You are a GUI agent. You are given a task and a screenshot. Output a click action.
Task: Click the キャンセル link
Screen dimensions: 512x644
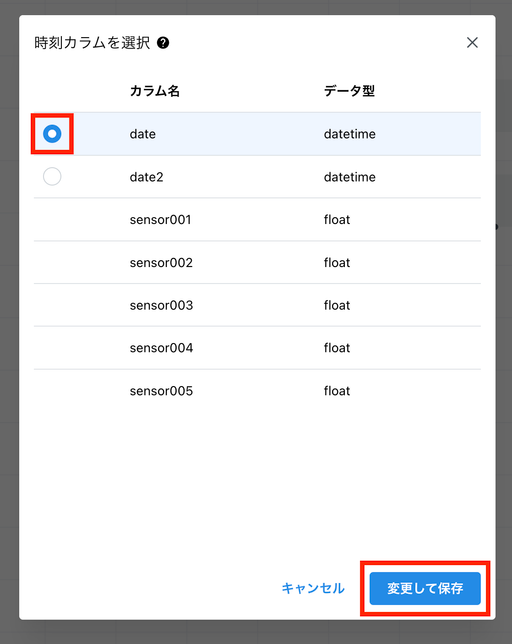coord(313,588)
